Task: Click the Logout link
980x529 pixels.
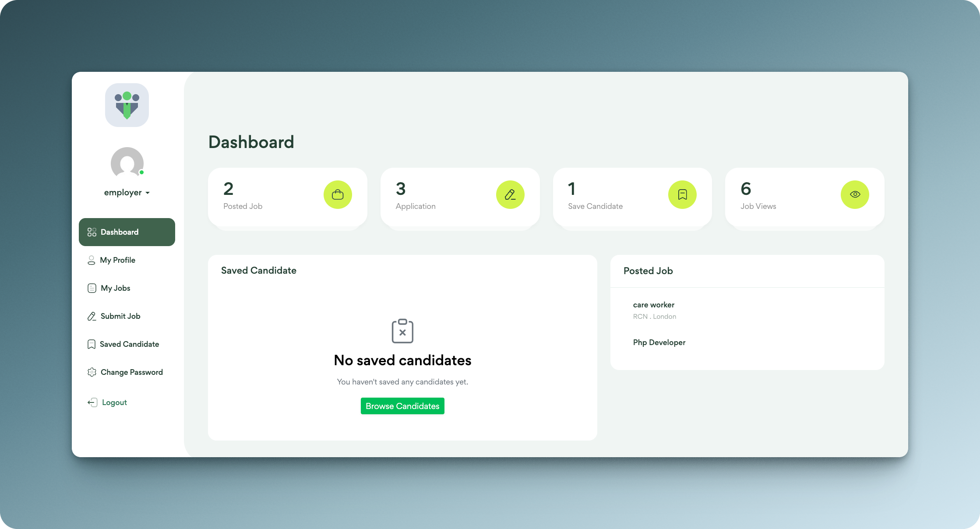Action: [x=114, y=402]
